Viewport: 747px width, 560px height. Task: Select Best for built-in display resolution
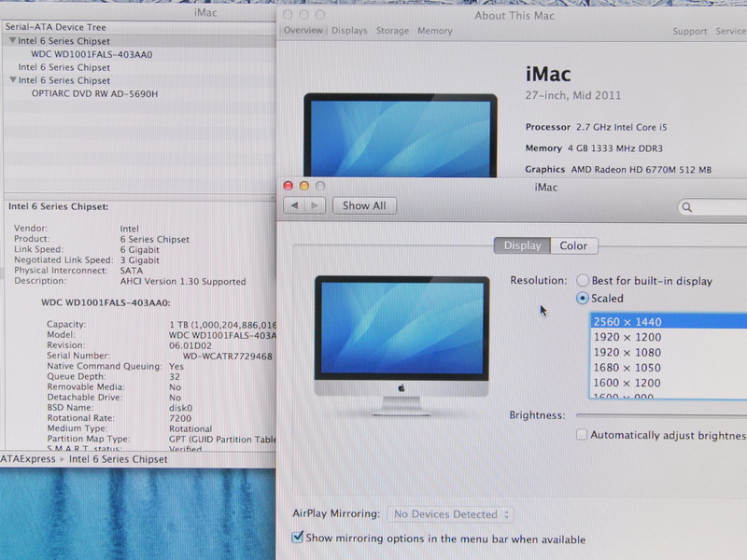(582, 281)
